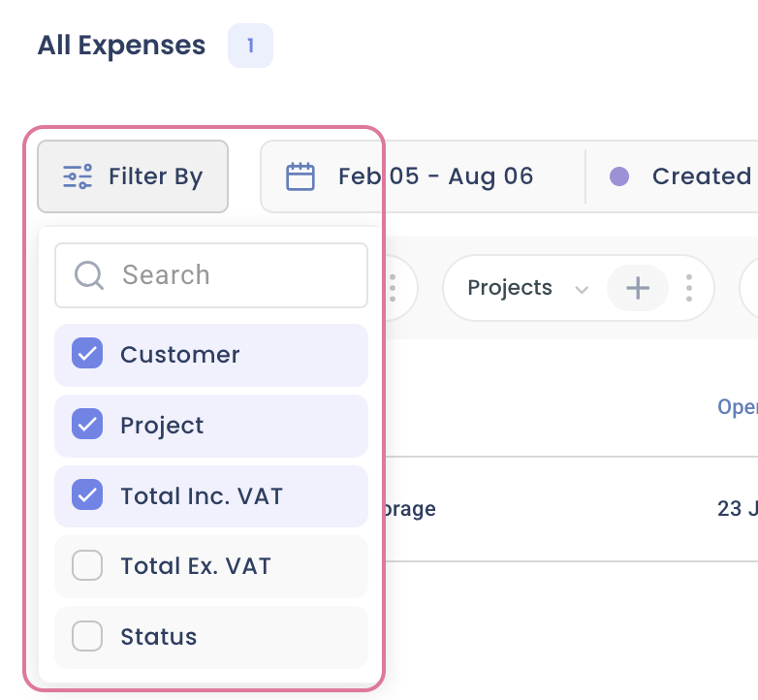
Task: Enable the Total Ex. VAT checkbox
Action: (x=87, y=566)
